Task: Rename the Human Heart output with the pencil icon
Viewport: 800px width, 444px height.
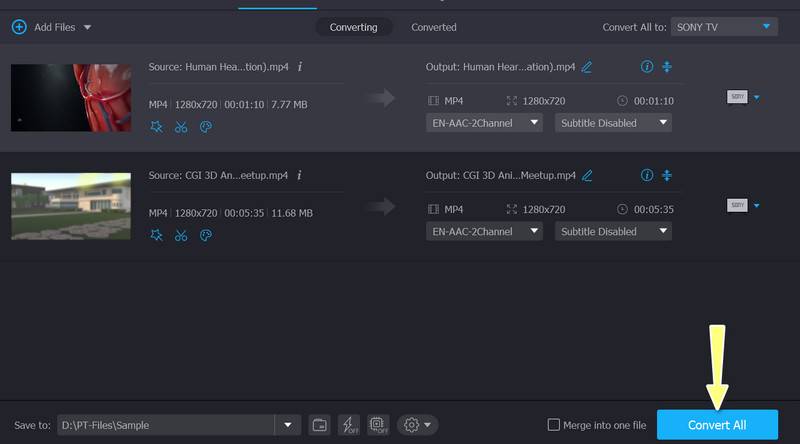Action: pyautogui.click(x=587, y=67)
